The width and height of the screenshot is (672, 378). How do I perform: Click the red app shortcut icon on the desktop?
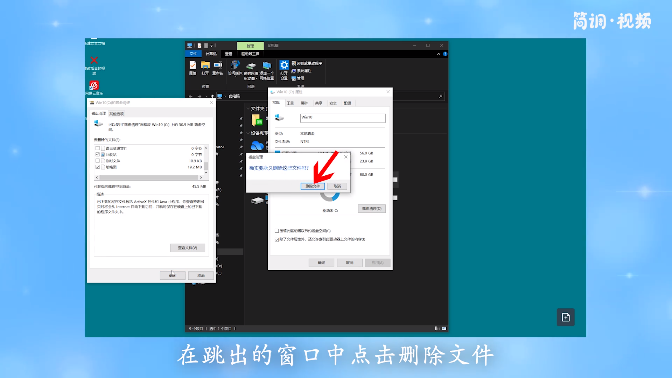pos(94,85)
